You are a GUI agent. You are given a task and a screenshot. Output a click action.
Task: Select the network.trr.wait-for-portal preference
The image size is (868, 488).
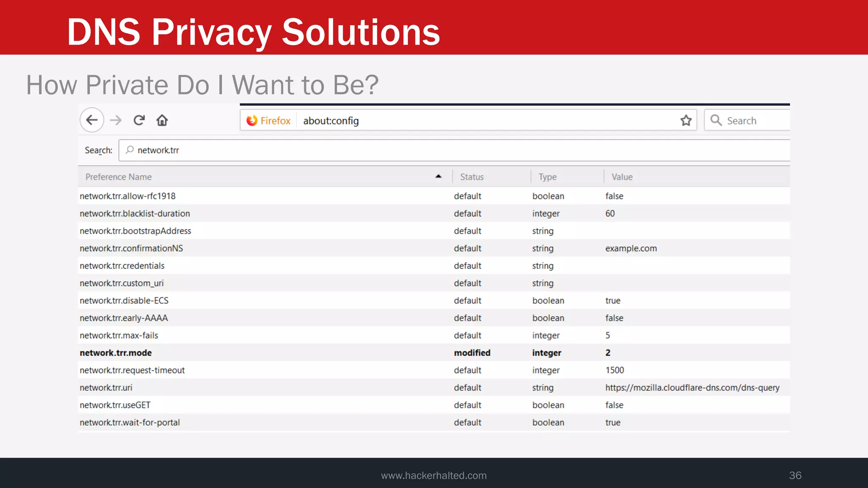(434, 422)
